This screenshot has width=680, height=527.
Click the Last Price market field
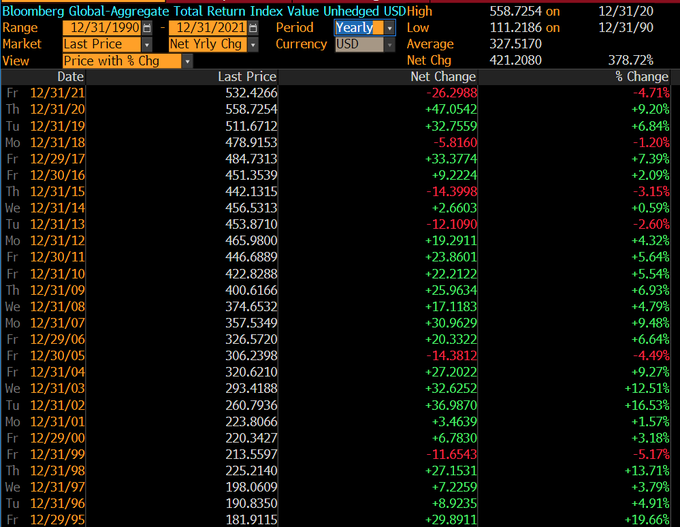pyautogui.click(x=102, y=44)
